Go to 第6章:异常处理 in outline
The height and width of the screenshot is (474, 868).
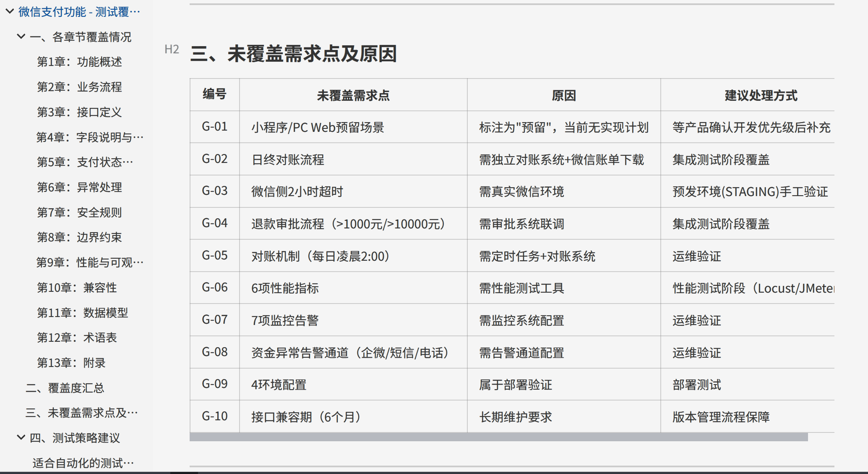click(x=79, y=187)
